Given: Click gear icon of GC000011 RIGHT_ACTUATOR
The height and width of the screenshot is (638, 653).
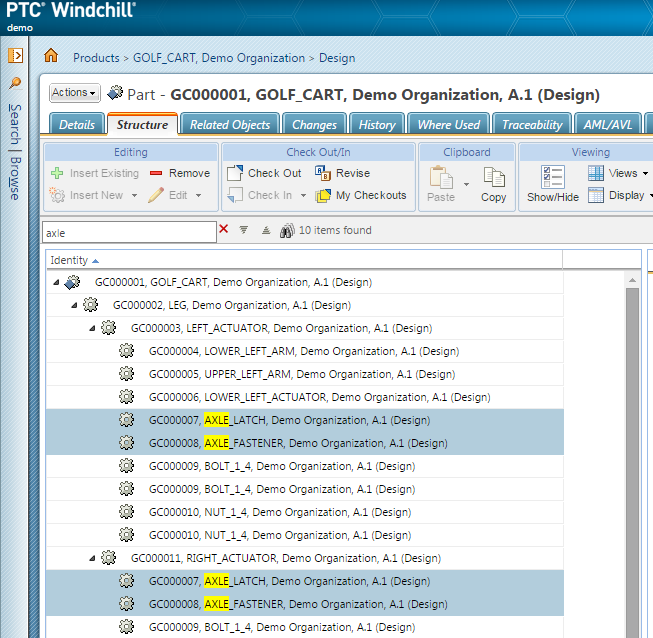Looking at the screenshot, I should tap(108, 558).
